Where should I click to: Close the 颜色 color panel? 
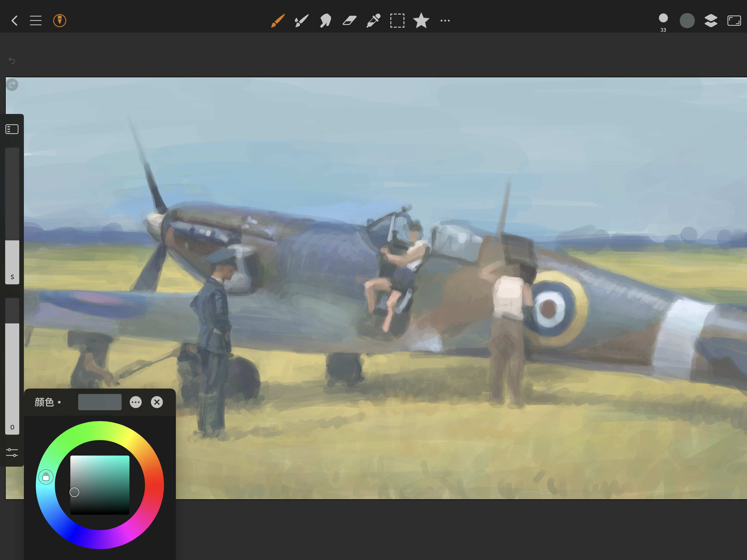click(x=157, y=402)
